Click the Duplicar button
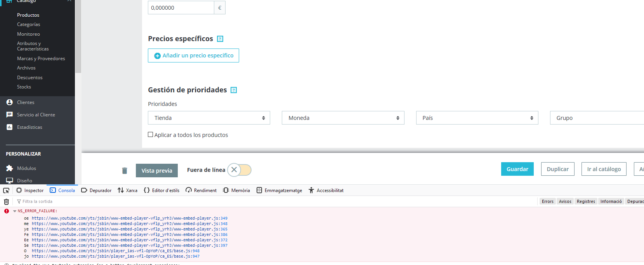The image size is (644, 265). pos(558,169)
